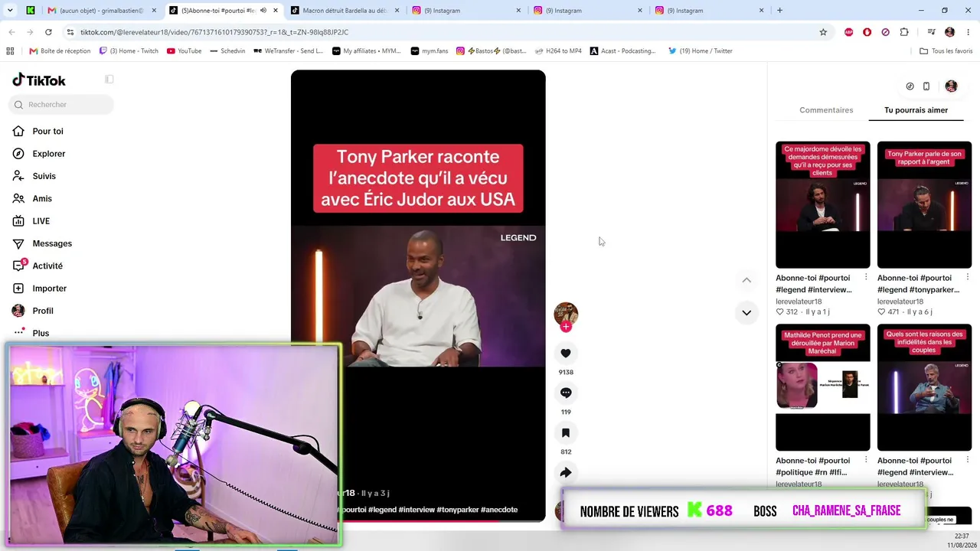
Task: Open Chrome media control button
Action: pyautogui.click(x=931, y=32)
